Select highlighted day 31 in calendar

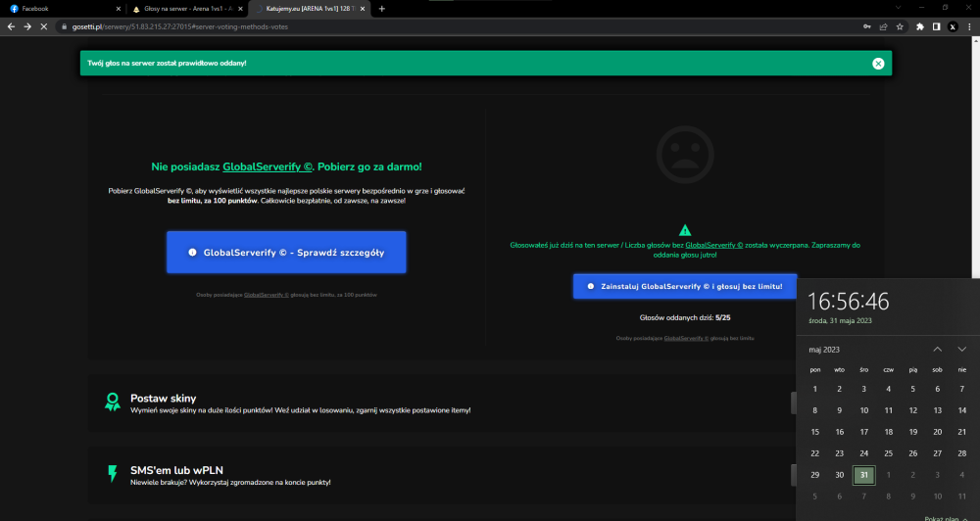pos(863,475)
